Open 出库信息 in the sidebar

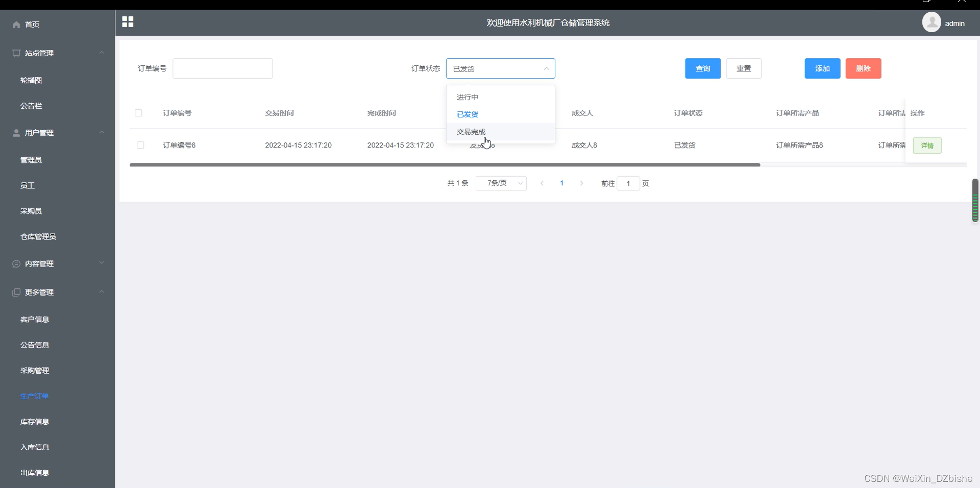click(x=35, y=473)
